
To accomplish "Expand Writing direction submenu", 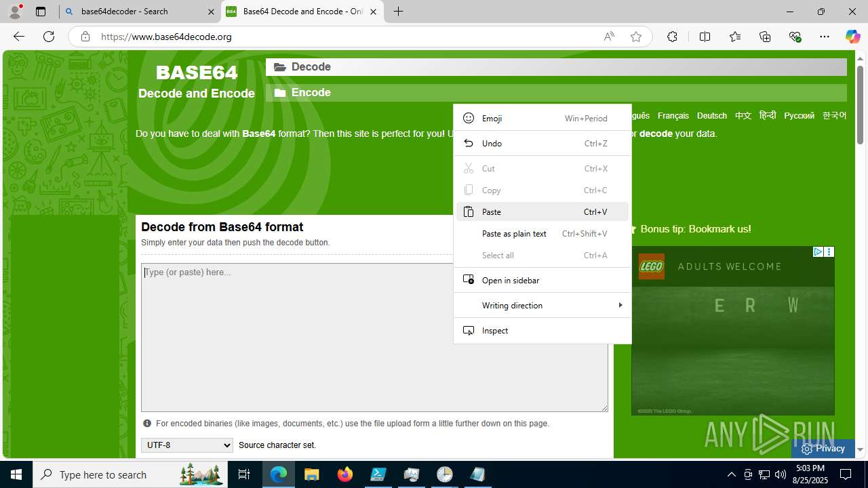I will click(x=542, y=305).
